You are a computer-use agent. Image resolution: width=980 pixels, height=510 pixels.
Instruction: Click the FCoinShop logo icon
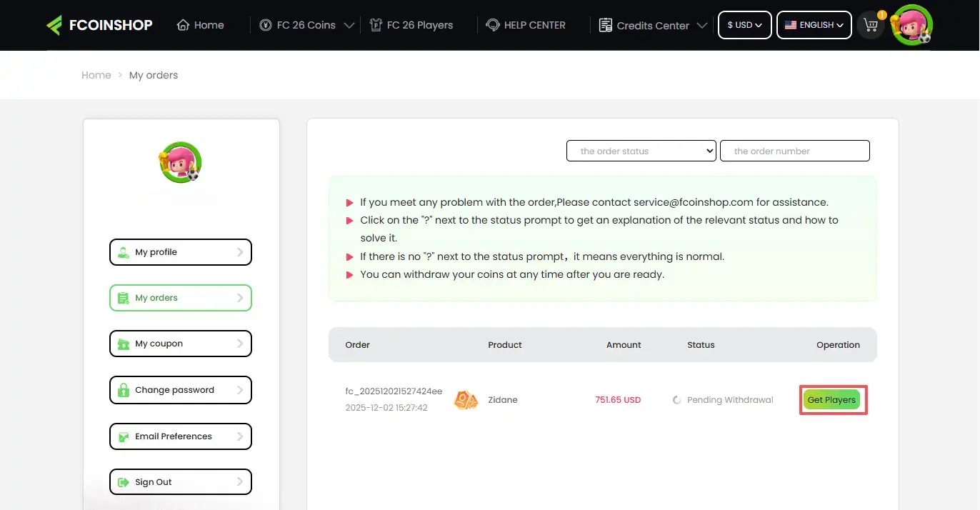(x=54, y=24)
